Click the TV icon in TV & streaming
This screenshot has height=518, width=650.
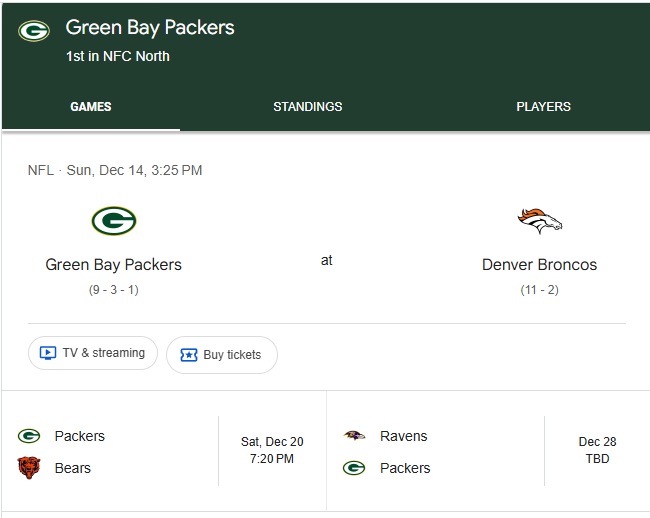(47, 353)
